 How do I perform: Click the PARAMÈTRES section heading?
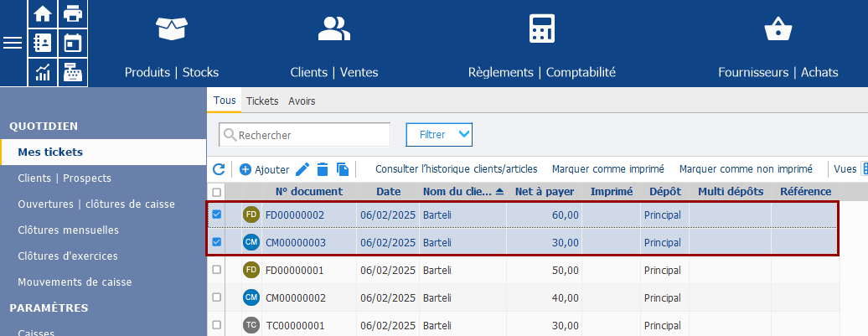[x=49, y=308]
